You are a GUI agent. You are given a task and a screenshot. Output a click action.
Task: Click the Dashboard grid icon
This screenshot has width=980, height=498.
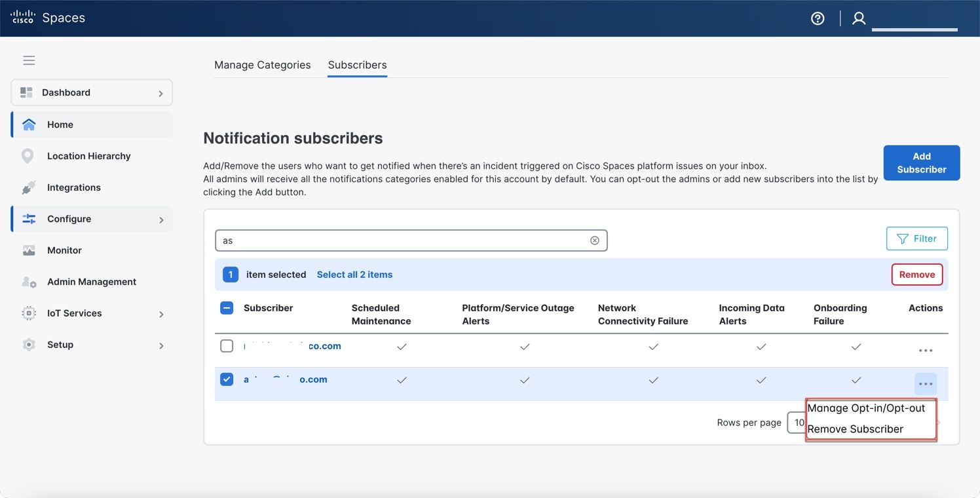[x=26, y=92]
